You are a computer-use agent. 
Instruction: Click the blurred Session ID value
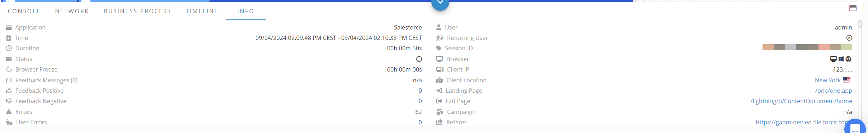(x=807, y=47)
